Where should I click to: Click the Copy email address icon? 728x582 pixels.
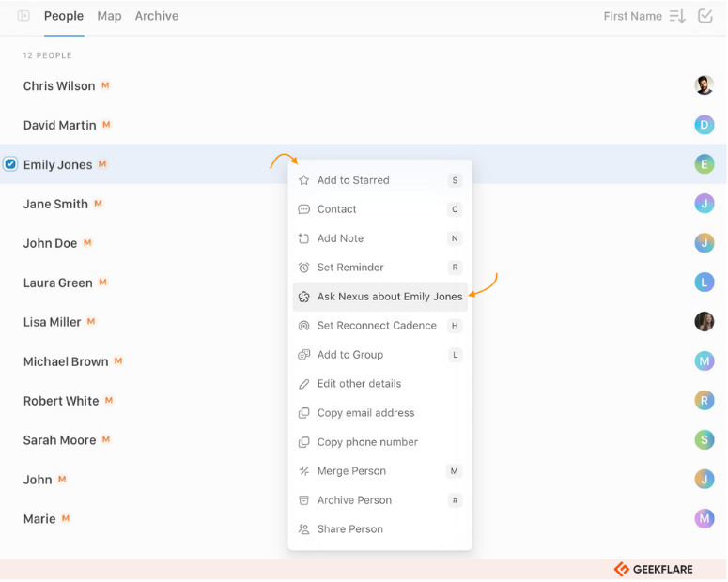click(303, 413)
